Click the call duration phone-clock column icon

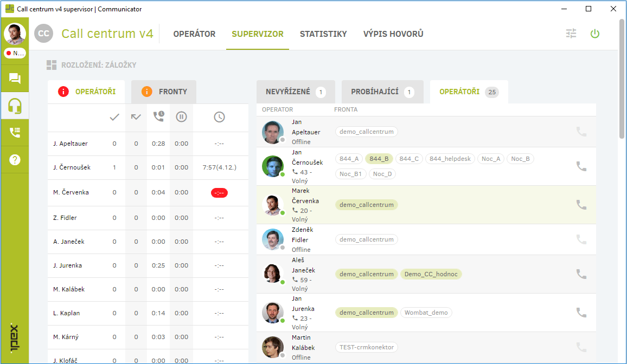click(159, 116)
